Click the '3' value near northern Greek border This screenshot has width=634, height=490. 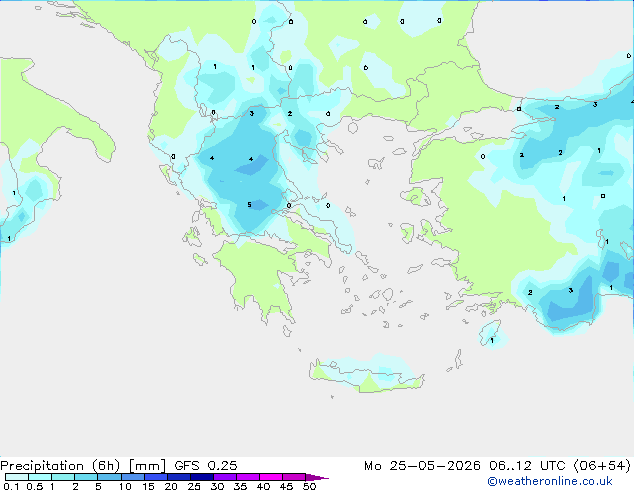pos(251,113)
